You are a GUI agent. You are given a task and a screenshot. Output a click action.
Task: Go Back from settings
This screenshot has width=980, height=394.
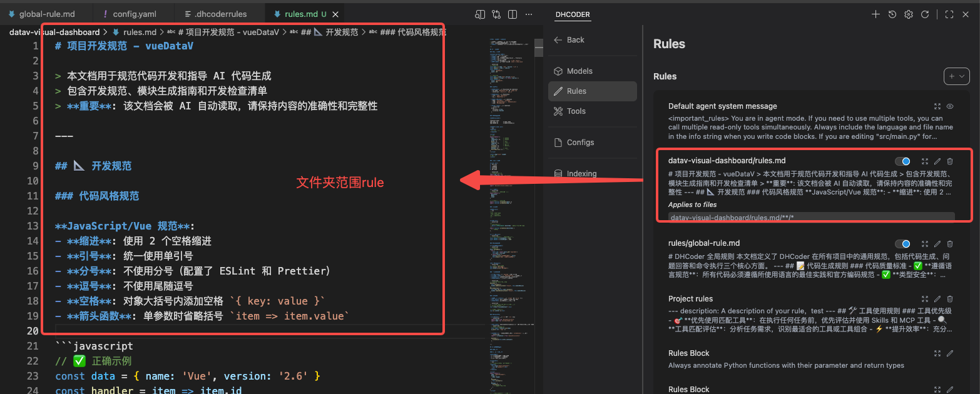point(569,40)
